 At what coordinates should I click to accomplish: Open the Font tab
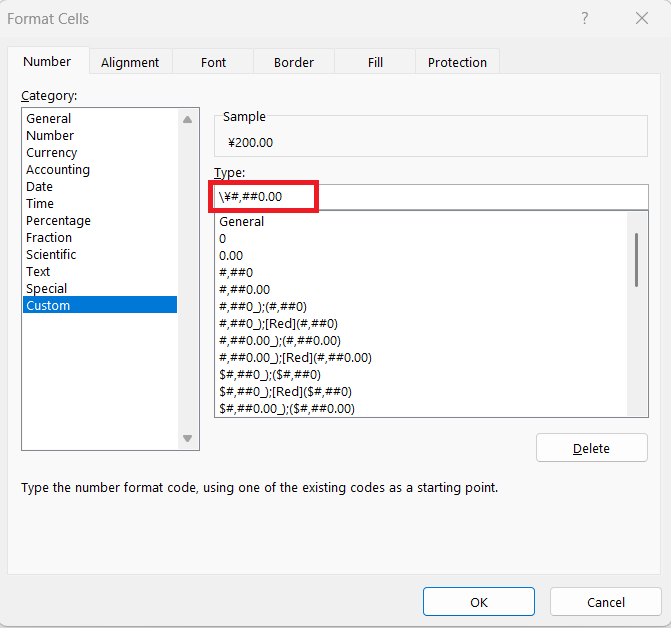[x=213, y=62]
